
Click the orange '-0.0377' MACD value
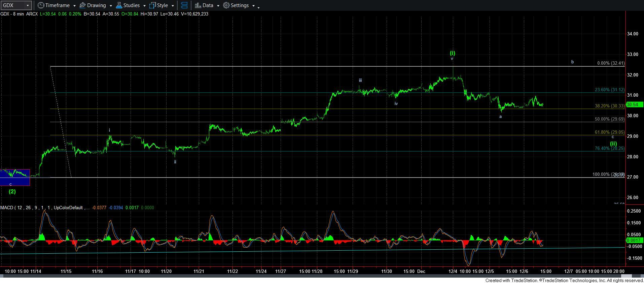point(99,208)
